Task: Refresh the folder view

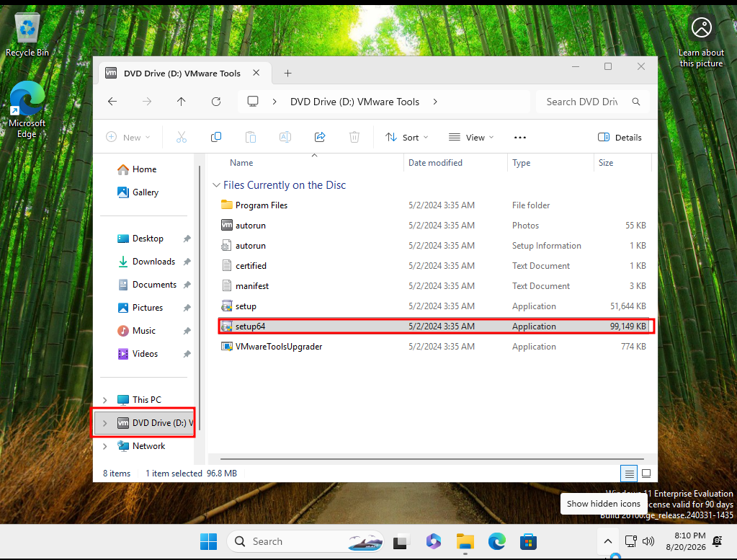Action: [x=216, y=102]
